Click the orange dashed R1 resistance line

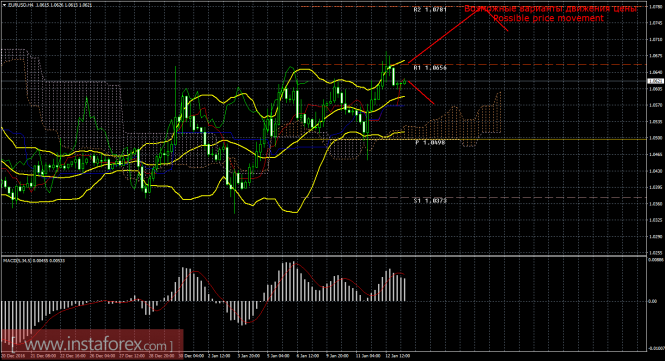coord(473,64)
